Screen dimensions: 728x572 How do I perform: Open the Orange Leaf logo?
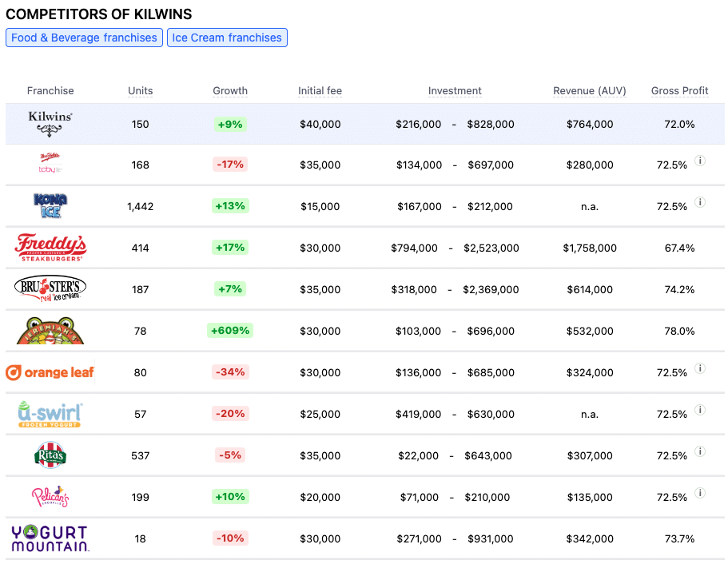(x=50, y=372)
